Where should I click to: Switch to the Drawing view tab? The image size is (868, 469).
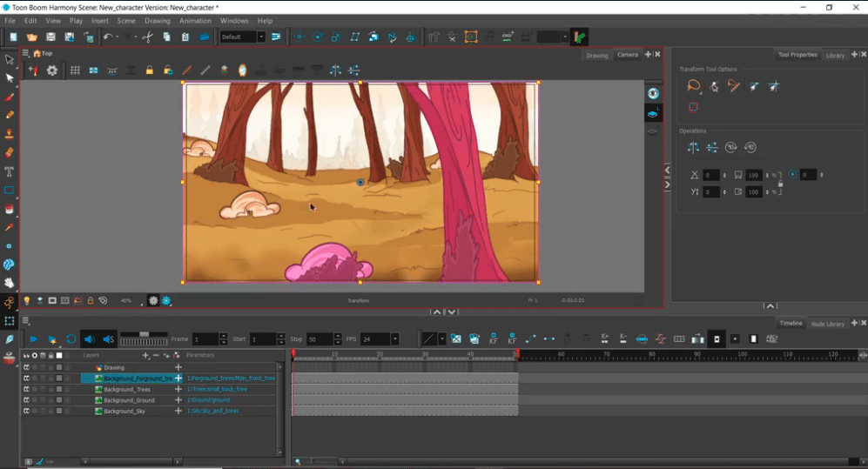(x=596, y=55)
